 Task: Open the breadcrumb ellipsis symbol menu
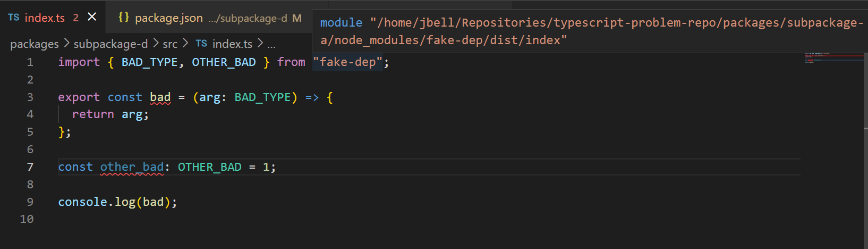(271, 44)
